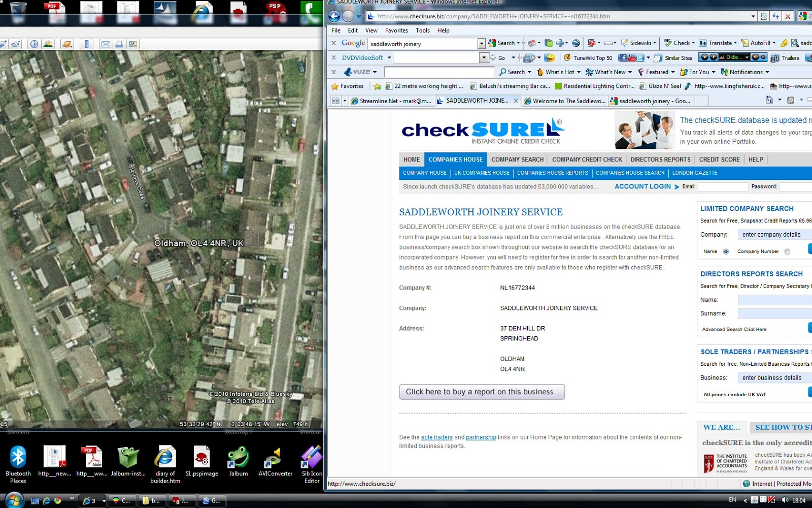Image resolution: width=812 pixels, height=508 pixels.
Task: Click the email envelope icon
Action: point(106,44)
